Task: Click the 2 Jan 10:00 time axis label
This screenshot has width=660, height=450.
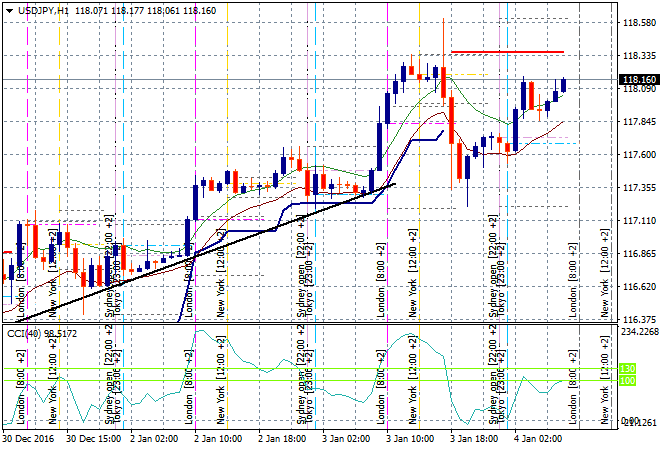Action: (218, 439)
